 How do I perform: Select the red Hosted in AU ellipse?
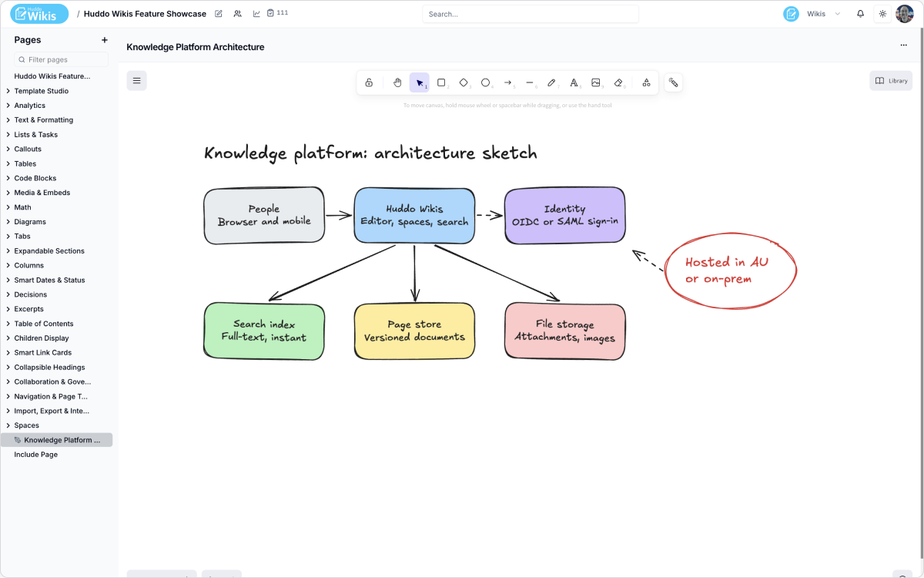729,271
